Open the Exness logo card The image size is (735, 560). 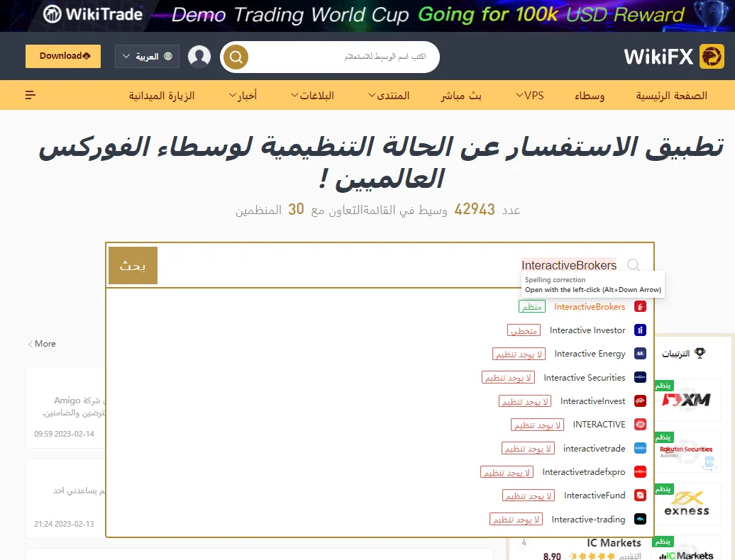click(688, 504)
